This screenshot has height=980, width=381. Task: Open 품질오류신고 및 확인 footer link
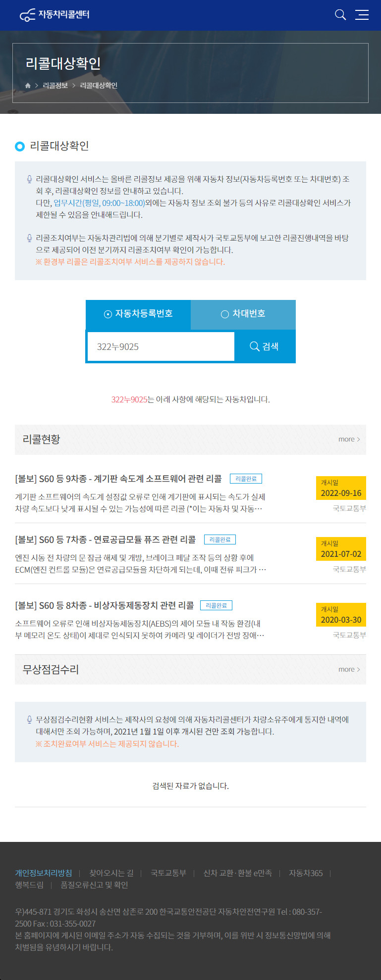94,885
